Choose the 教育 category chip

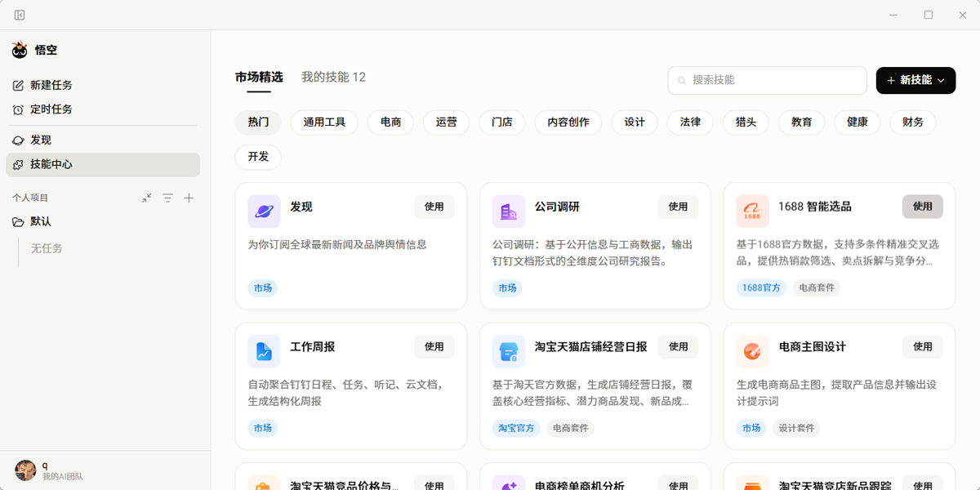click(x=801, y=122)
